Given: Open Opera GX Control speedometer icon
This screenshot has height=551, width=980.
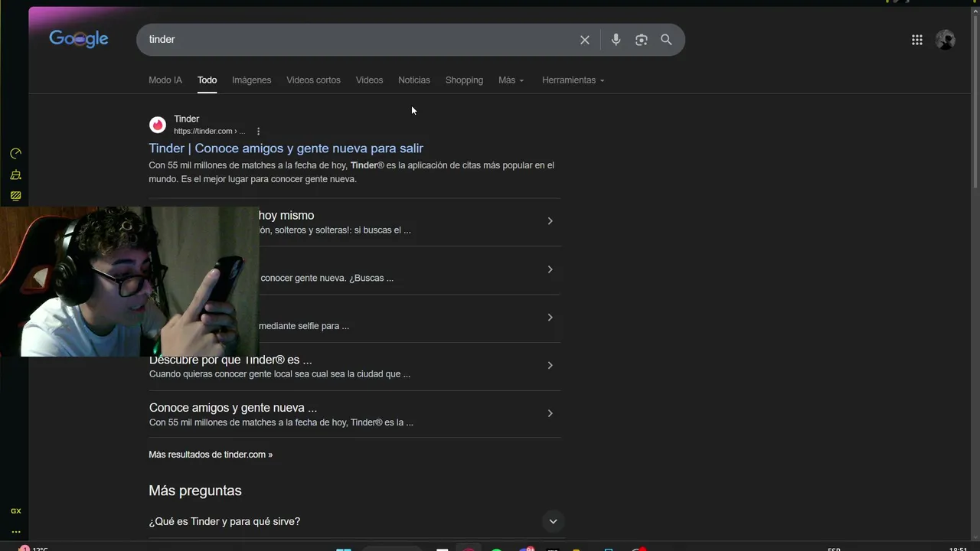Looking at the screenshot, I should pos(15,154).
